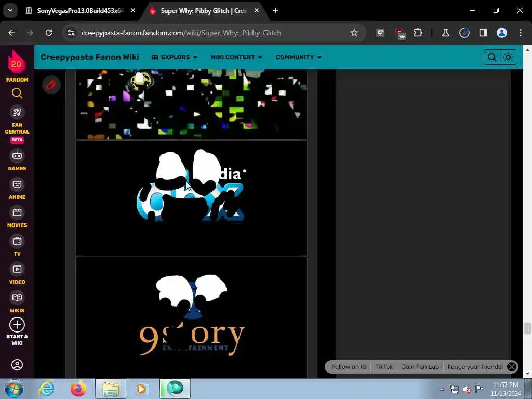Click the extension with the 56 badge
The height and width of the screenshot is (399, 532).
click(x=400, y=33)
